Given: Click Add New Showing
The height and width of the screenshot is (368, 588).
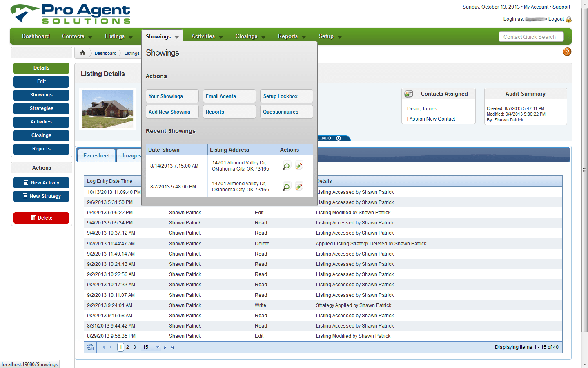Looking at the screenshot, I should (x=172, y=112).
